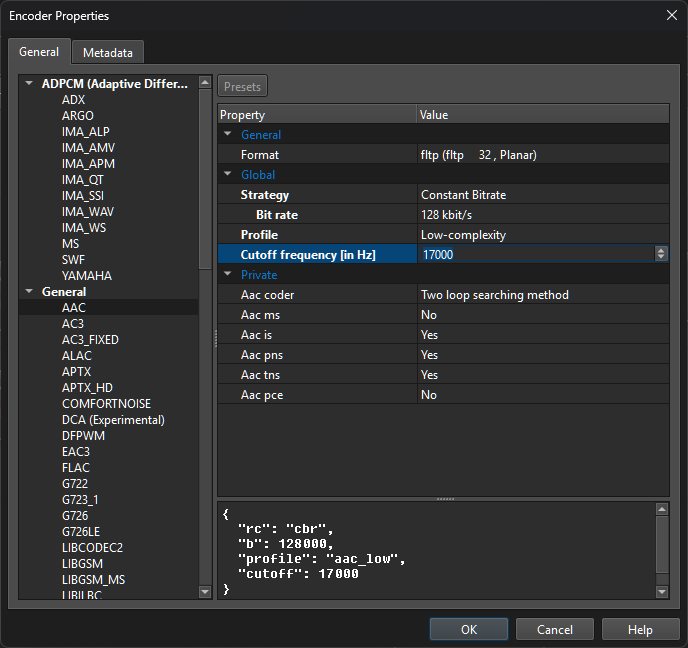Screen dimensions: 688x648
Task: Click the Property column header
Action: [317, 115]
